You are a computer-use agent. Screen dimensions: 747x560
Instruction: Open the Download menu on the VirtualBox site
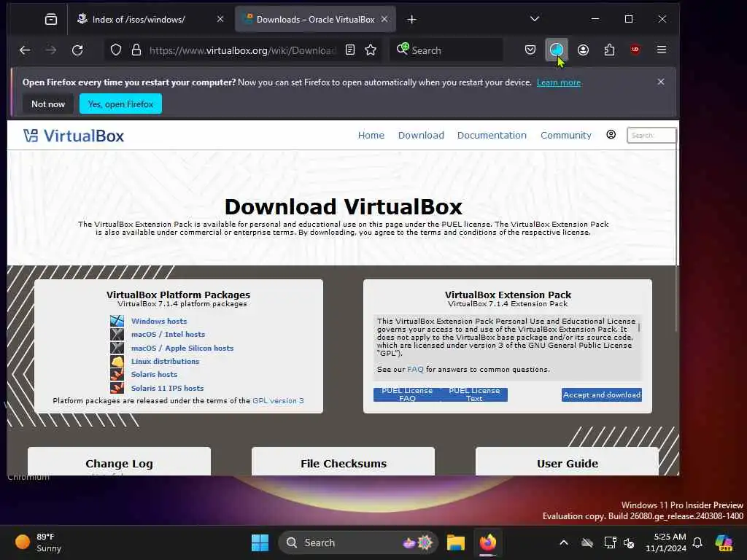click(421, 135)
